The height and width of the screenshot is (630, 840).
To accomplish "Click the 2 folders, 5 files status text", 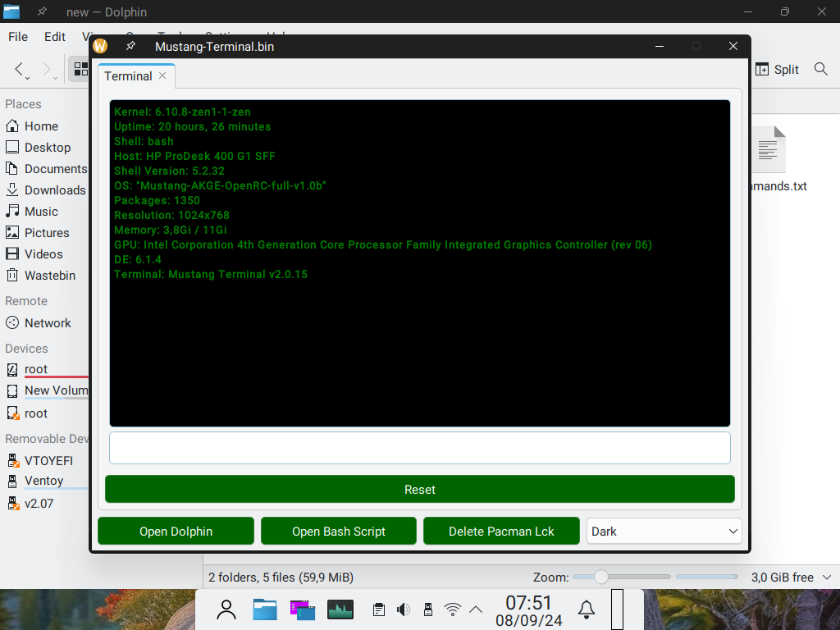I will (x=281, y=577).
